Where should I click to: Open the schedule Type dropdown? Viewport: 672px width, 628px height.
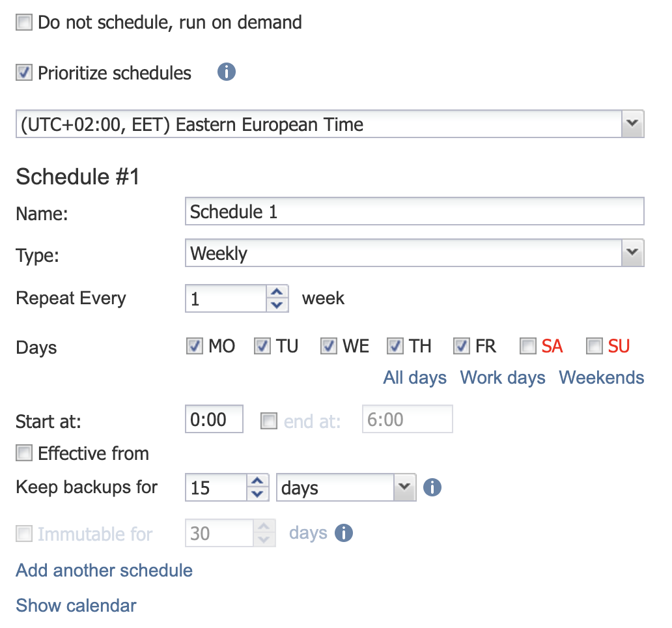[x=630, y=253]
